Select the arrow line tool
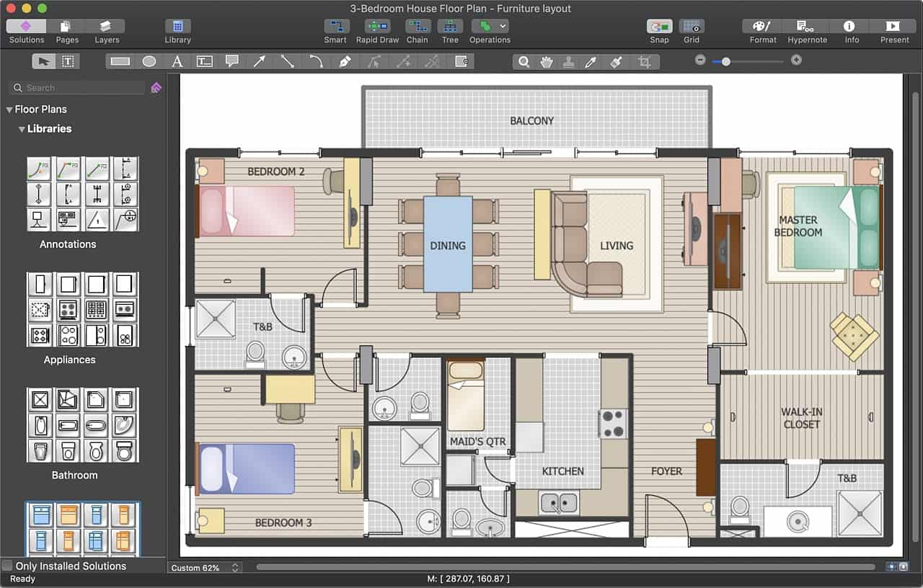The width and height of the screenshot is (923, 588). pos(260,62)
